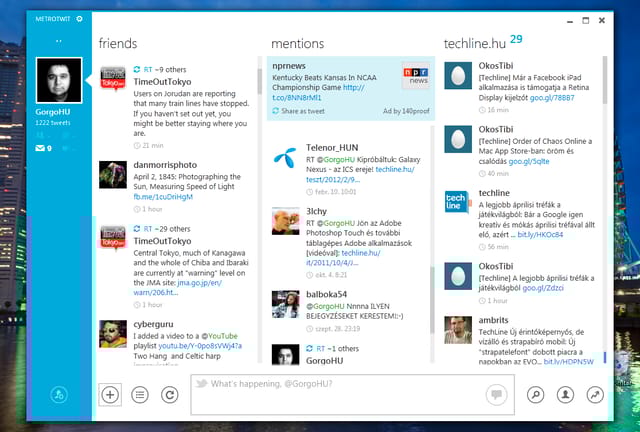Click the nprnews username

pos(289,66)
